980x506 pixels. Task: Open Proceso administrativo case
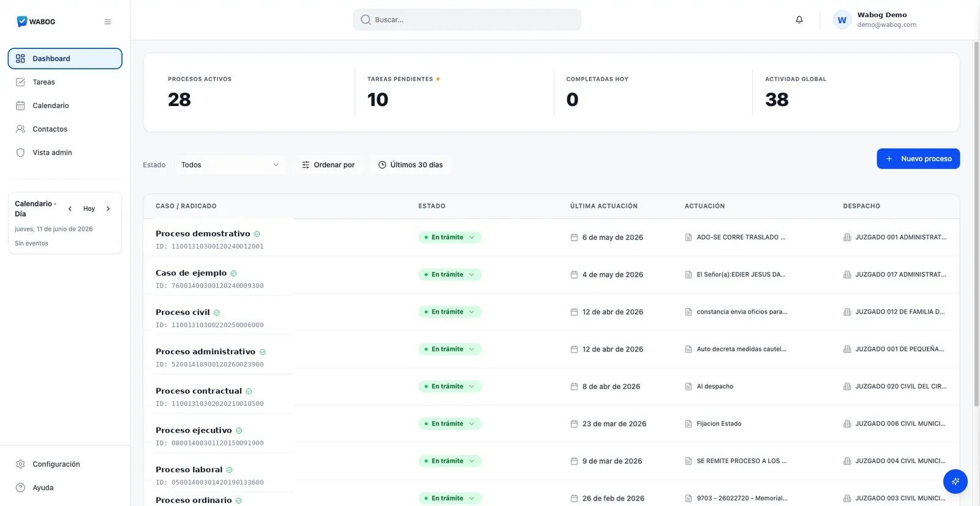205,352
